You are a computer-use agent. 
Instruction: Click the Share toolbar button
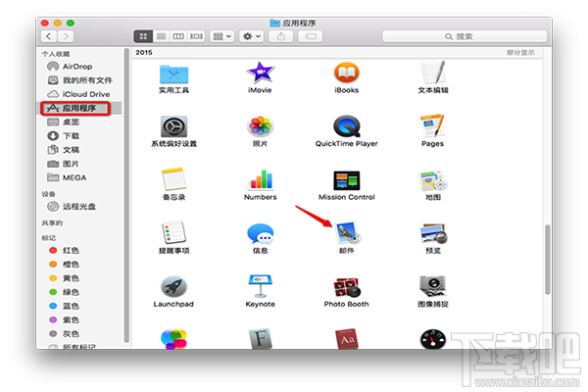pyautogui.click(x=281, y=36)
